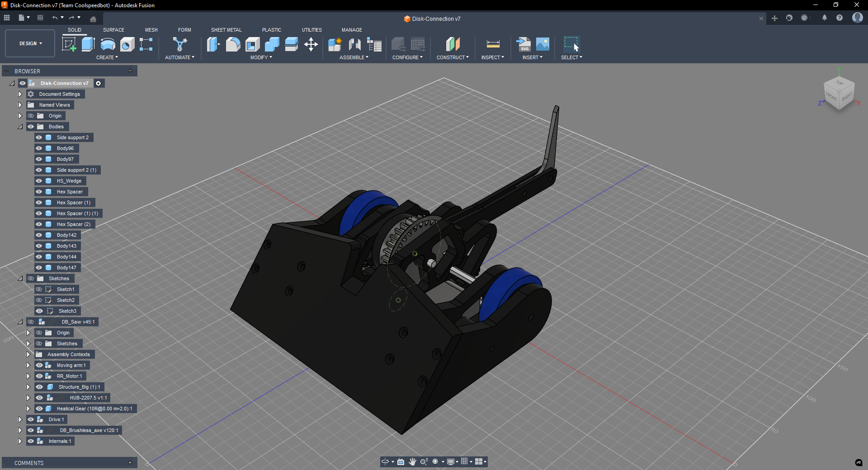Open the notifications bell

(825, 18)
